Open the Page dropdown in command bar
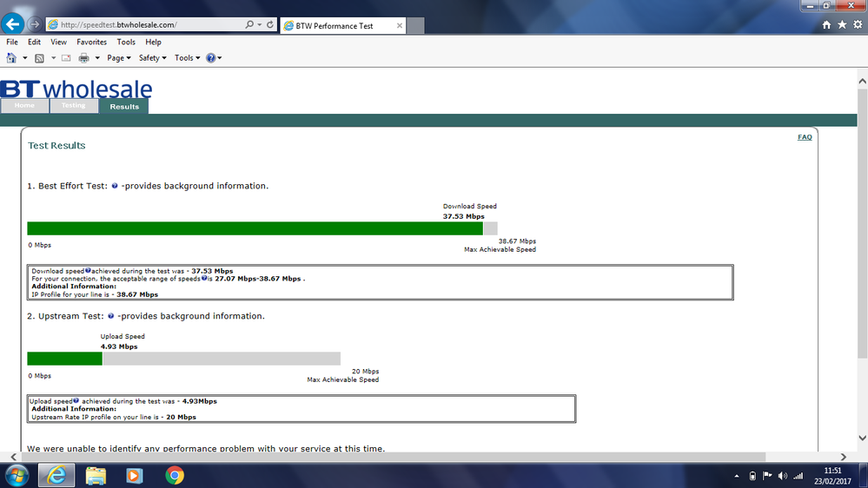The height and width of the screenshot is (488, 868). coord(118,58)
